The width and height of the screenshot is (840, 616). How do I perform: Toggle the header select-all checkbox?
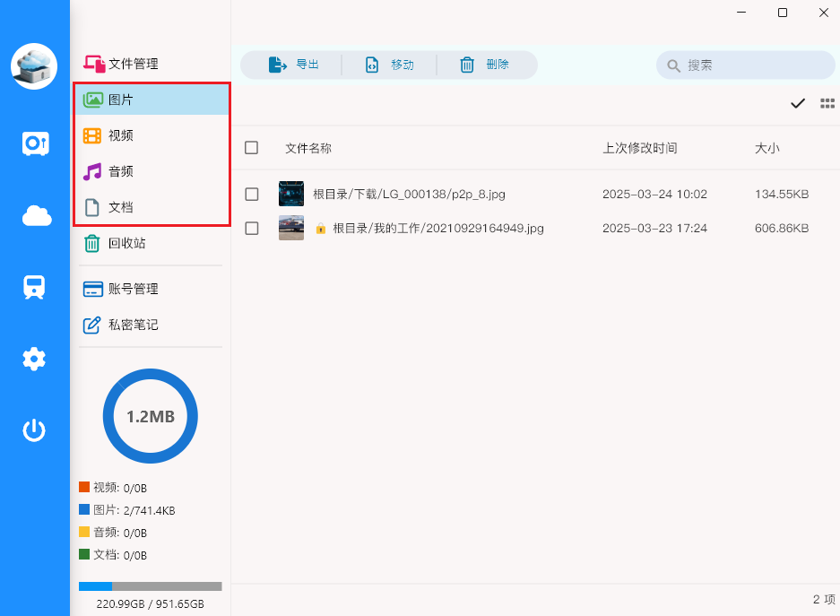pyautogui.click(x=251, y=148)
